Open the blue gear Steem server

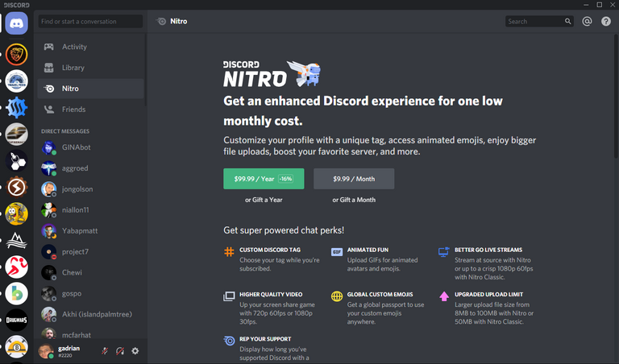(17, 107)
